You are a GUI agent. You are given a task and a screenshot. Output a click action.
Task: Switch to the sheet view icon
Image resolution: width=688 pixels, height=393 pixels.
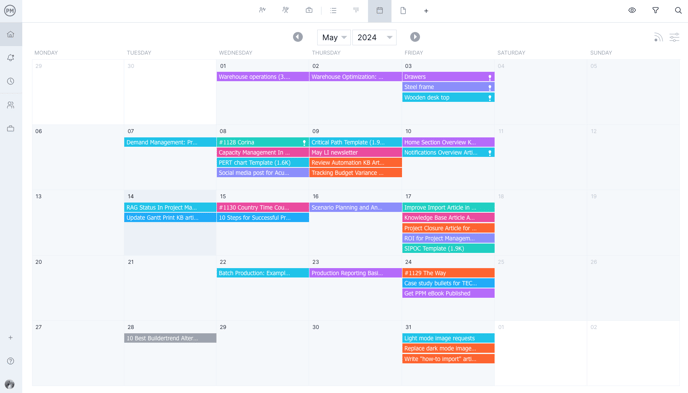tap(356, 11)
